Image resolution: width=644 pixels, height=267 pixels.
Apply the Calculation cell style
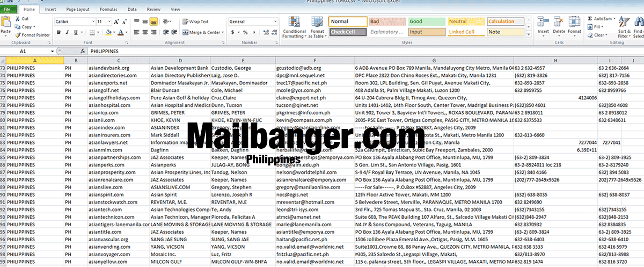506,21
